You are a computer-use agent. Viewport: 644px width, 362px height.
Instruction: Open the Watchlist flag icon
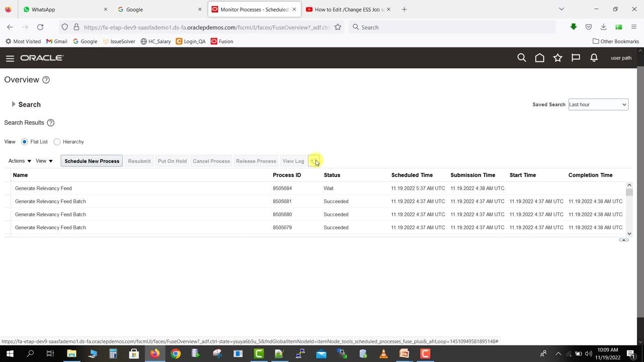pos(576,58)
